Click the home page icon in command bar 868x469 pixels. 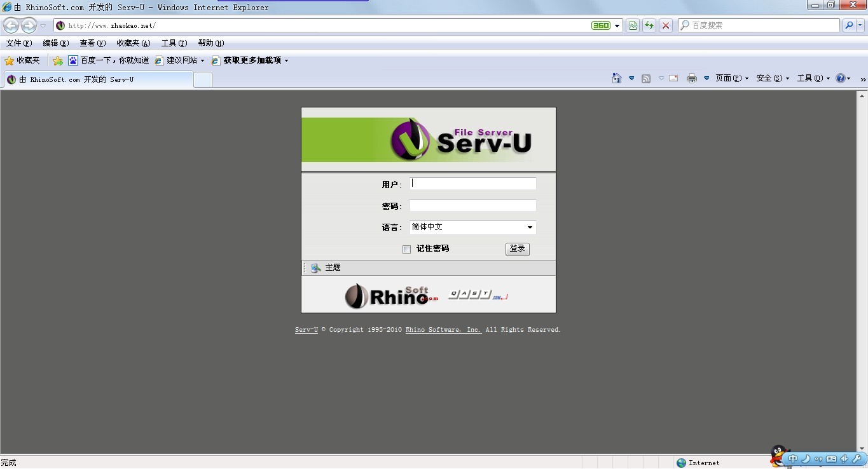pos(616,78)
